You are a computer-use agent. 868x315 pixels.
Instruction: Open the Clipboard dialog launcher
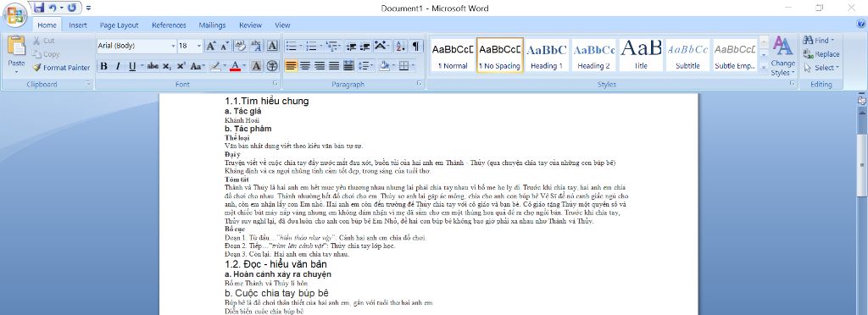coord(88,84)
